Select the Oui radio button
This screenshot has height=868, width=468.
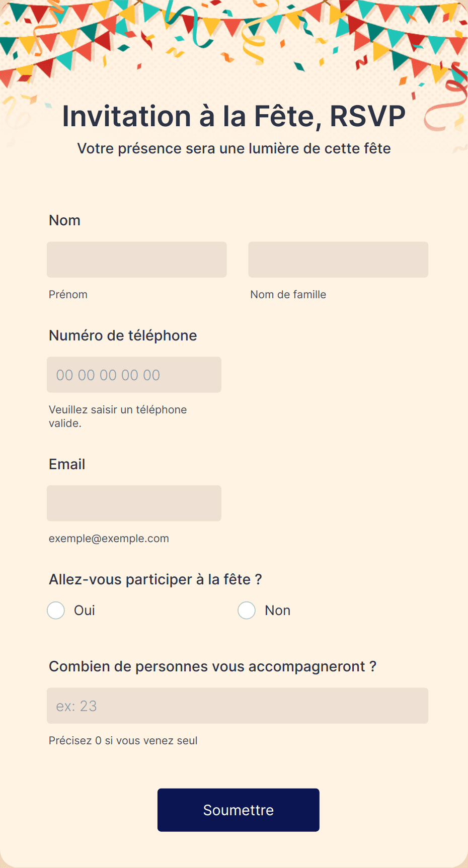(x=56, y=611)
